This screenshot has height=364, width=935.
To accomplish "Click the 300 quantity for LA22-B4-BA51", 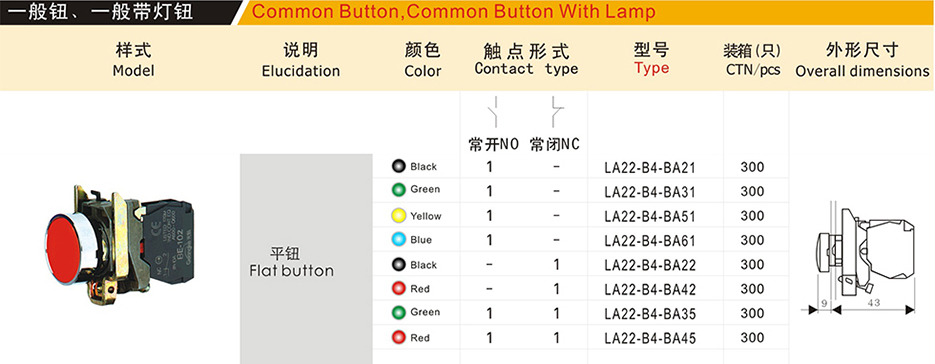I will coord(752,215).
